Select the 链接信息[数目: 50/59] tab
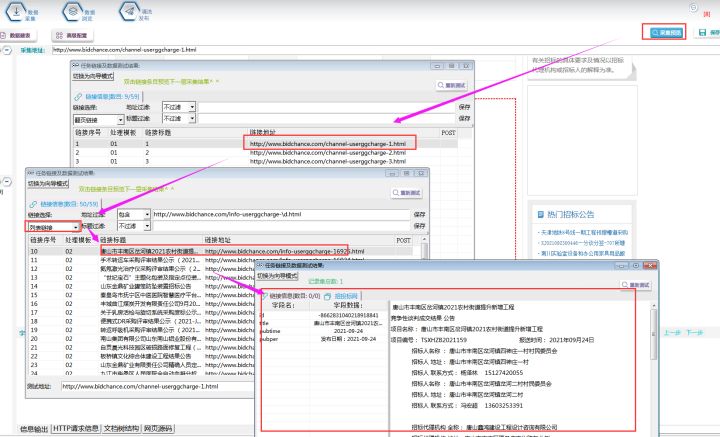 (x=64, y=204)
